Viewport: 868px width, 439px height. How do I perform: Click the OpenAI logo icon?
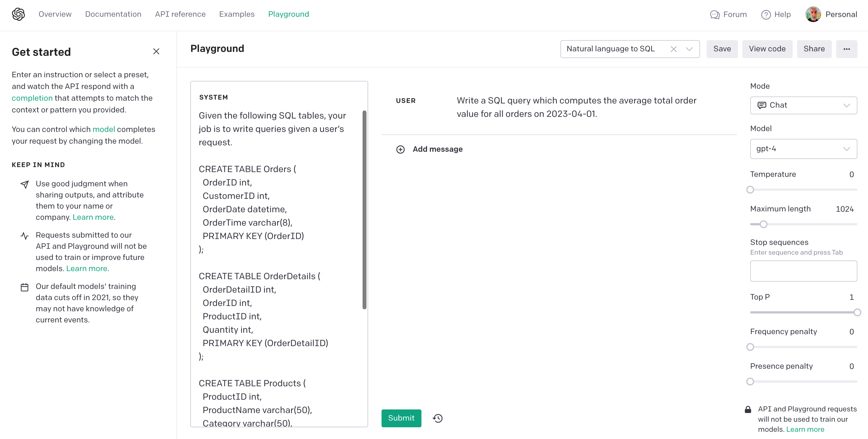18,14
